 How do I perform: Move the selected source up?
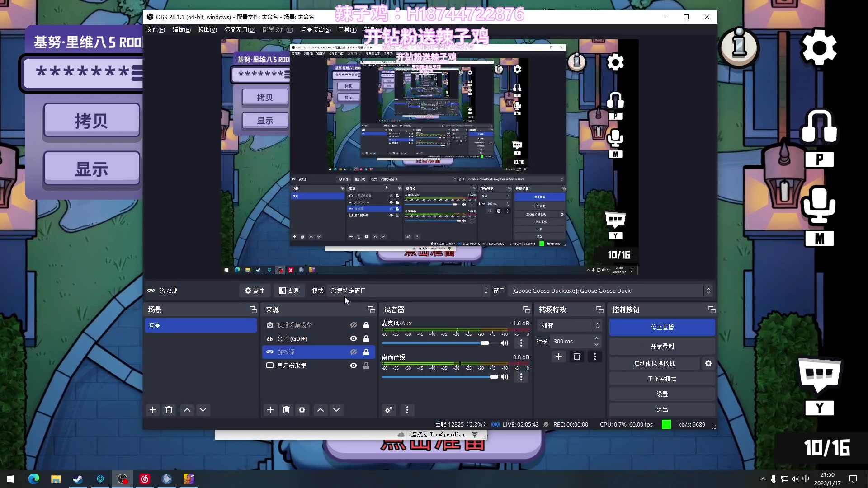click(321, 410)
